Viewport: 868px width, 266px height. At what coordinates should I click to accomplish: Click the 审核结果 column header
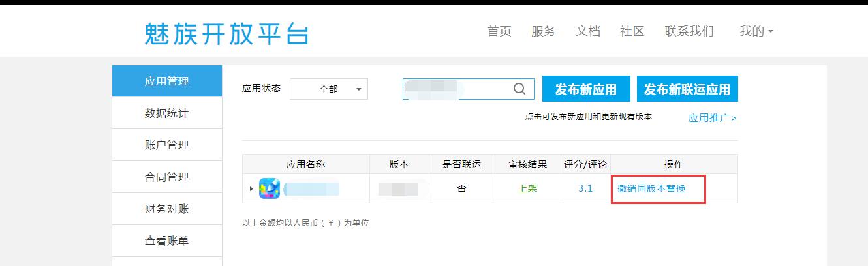[527, 164]
